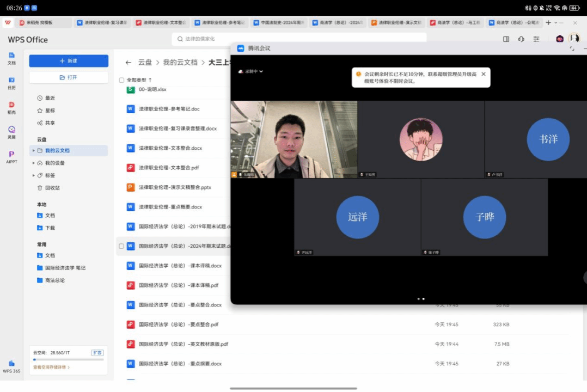Switch to the 法律职业伦理-演示文稿 tab
Screen dimensions: 587x392
coord(396,23)
